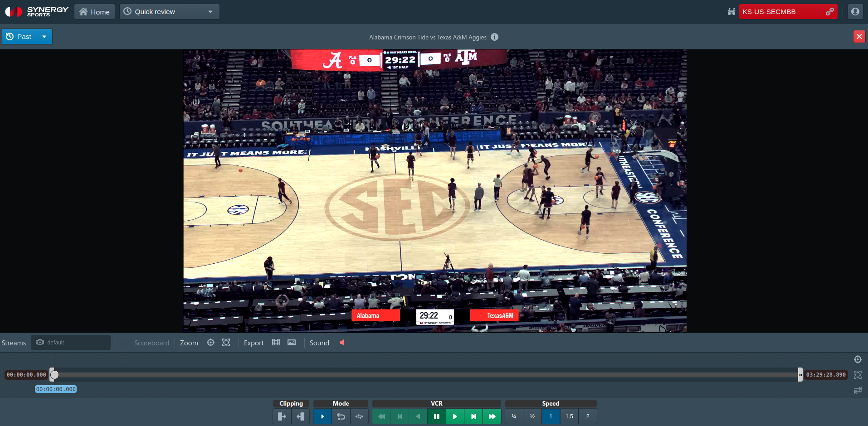Click the Mode section header
Image resolution: width=868 pixels, height=426 pixels.
341,403
